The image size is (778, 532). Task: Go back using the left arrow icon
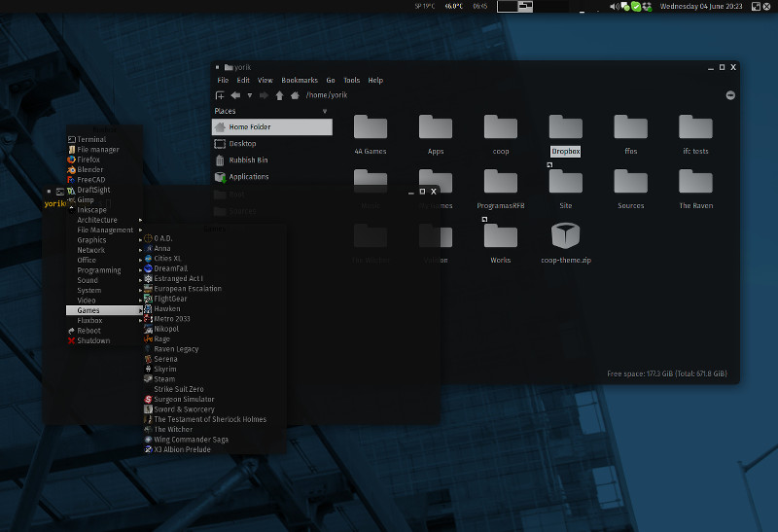point(235,95)
